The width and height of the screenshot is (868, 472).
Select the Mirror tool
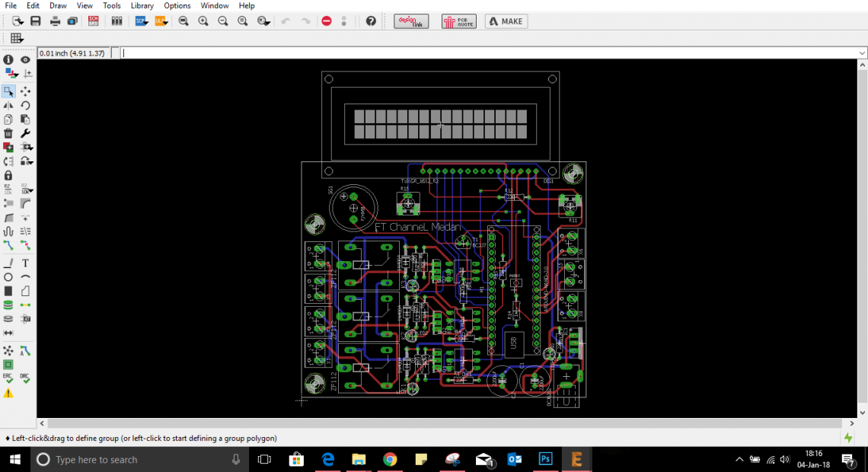[8, 105]
